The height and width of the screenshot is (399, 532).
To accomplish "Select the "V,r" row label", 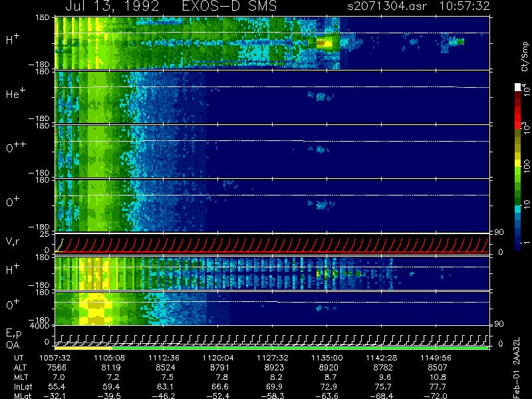I will point(13,241).
